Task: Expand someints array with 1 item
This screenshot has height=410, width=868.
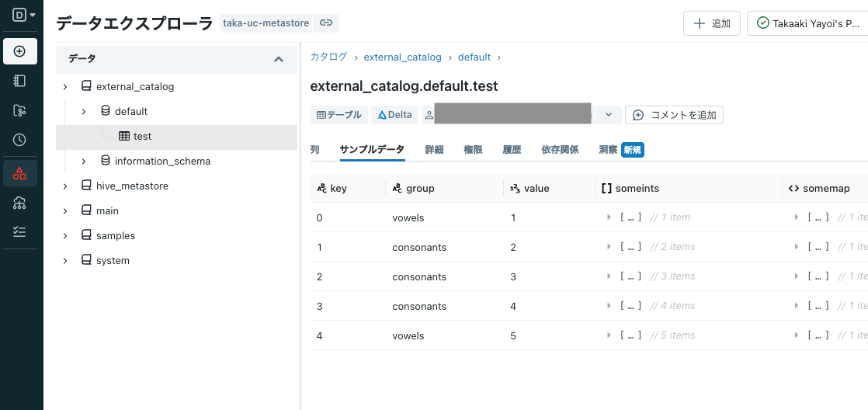Action: [609, 217]
